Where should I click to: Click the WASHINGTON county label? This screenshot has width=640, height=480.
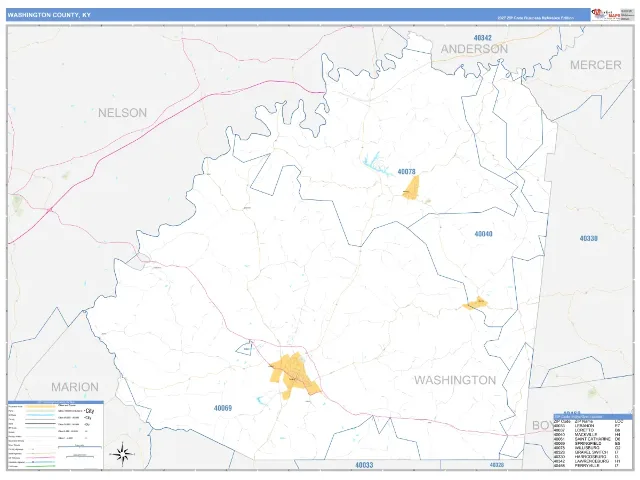tap(455, 380)
